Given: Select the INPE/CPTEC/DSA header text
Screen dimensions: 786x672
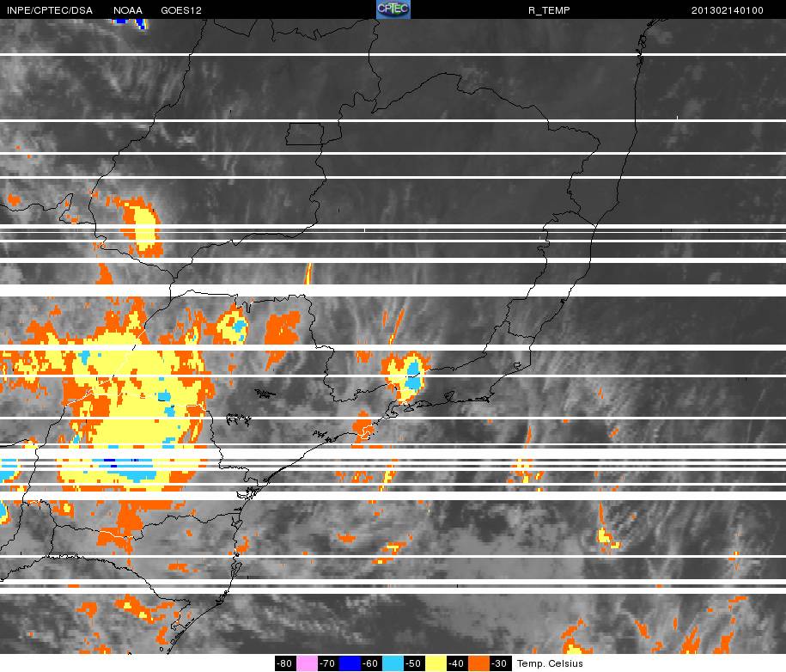Looking at the screenshot, I should coord(50,10).
